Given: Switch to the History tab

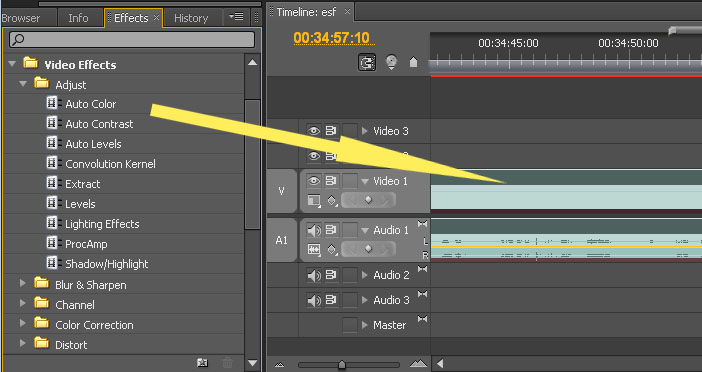Looking at the screenshot, I should click(191, 18).
